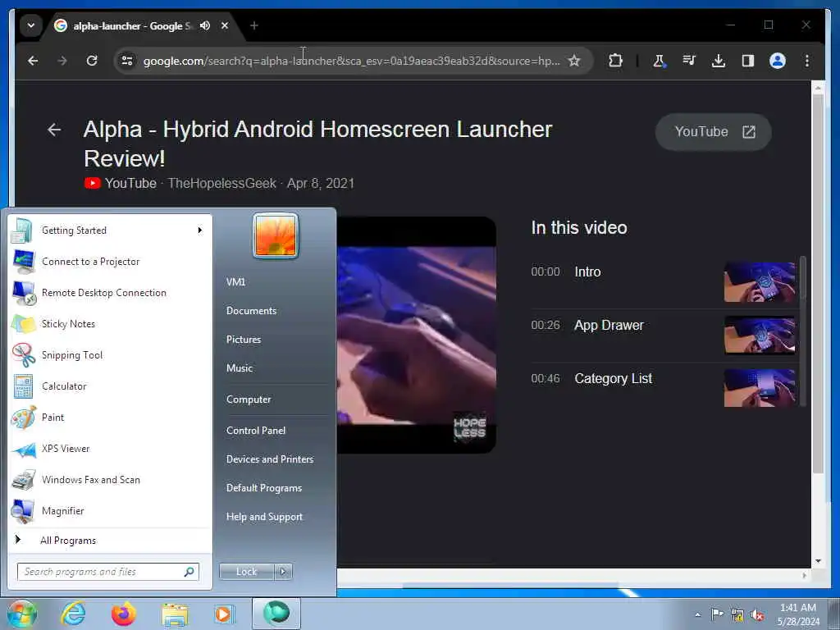The image size is (840, 630).
Task: Open Chrome Labs flask icon
Action: (660, 61)
